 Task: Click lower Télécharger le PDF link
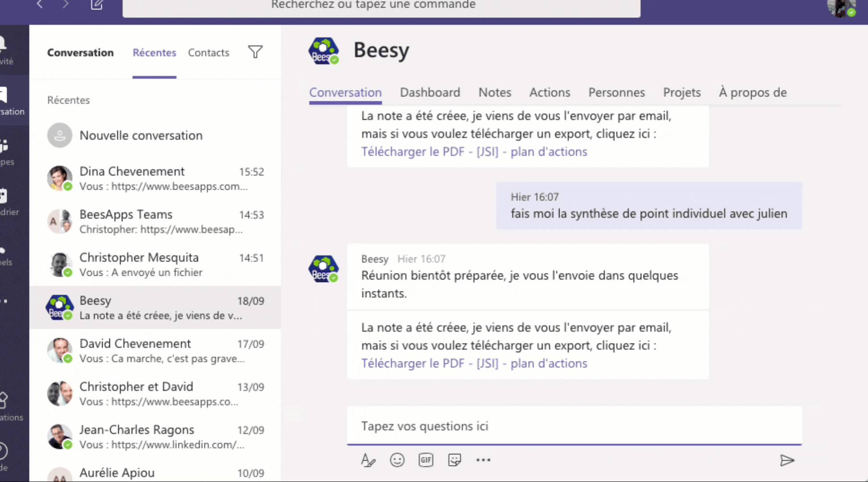point(474,363)
